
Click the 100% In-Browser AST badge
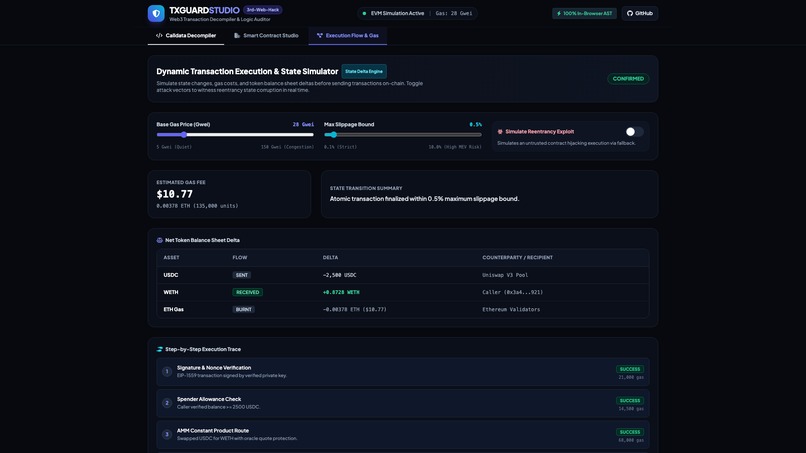pos(584,13)
